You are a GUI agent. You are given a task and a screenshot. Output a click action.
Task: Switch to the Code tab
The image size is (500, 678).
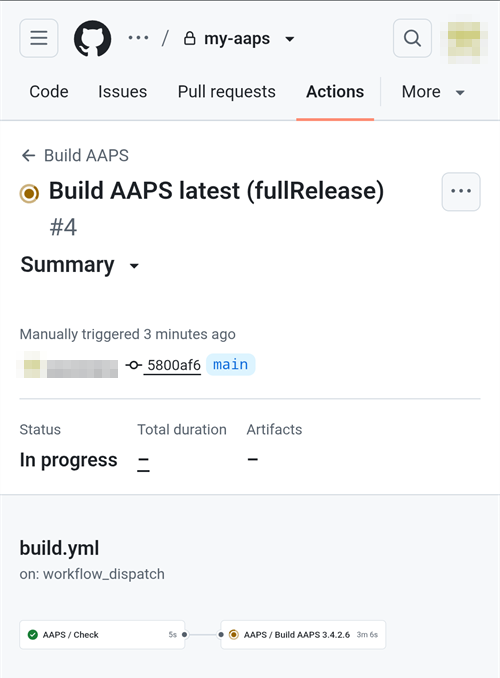pos(48,92)
